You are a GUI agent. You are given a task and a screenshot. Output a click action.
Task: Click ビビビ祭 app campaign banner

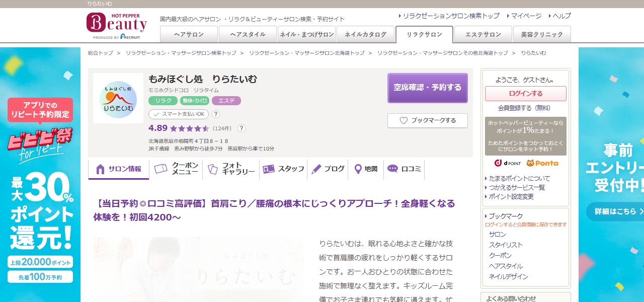[x=40, y=175]
